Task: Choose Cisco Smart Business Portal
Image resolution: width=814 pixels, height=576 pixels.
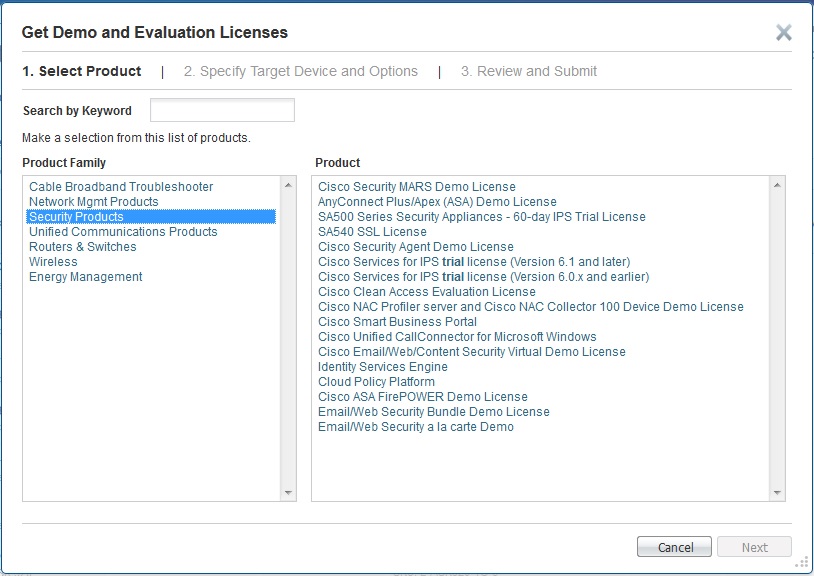Action: (x=397, y=322)
